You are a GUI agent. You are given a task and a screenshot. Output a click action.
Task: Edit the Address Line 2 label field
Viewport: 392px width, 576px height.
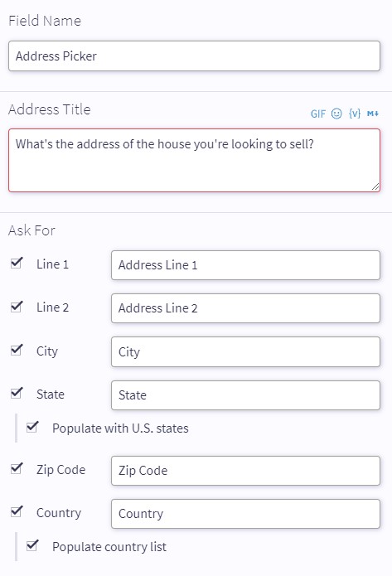point(245,308)
